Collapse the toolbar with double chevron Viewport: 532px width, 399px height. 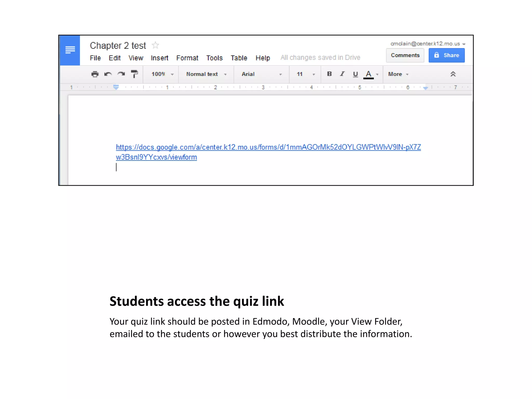(453, 74)
